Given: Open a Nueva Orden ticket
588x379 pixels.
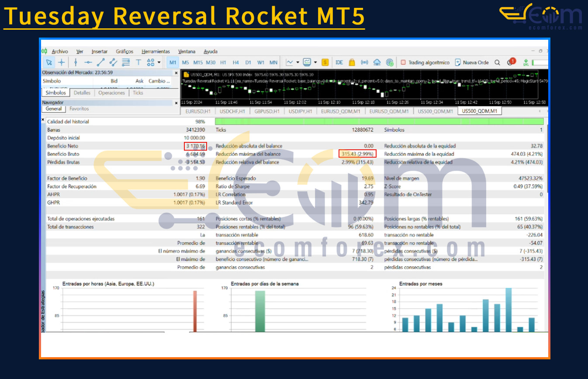Looking at the screenshot, I should (x=472, y=62).
